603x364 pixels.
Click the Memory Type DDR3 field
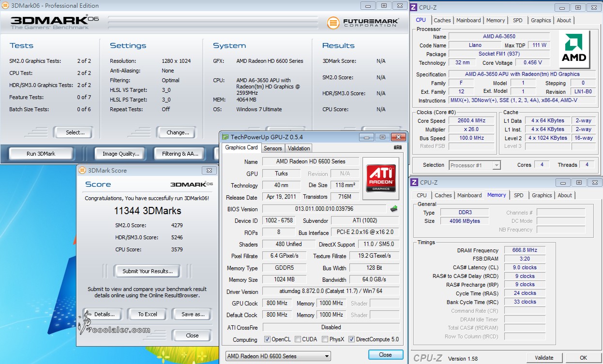click(465, 213)
